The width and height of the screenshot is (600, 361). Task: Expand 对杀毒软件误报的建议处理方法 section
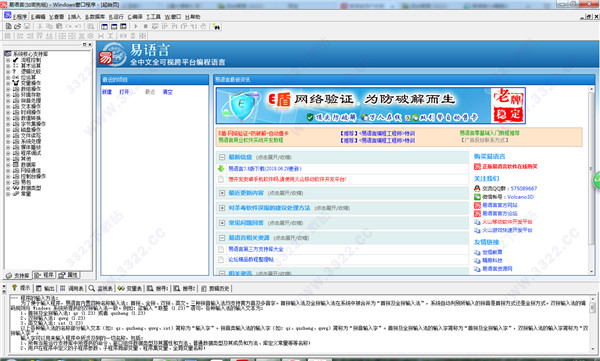click(222, 208)
